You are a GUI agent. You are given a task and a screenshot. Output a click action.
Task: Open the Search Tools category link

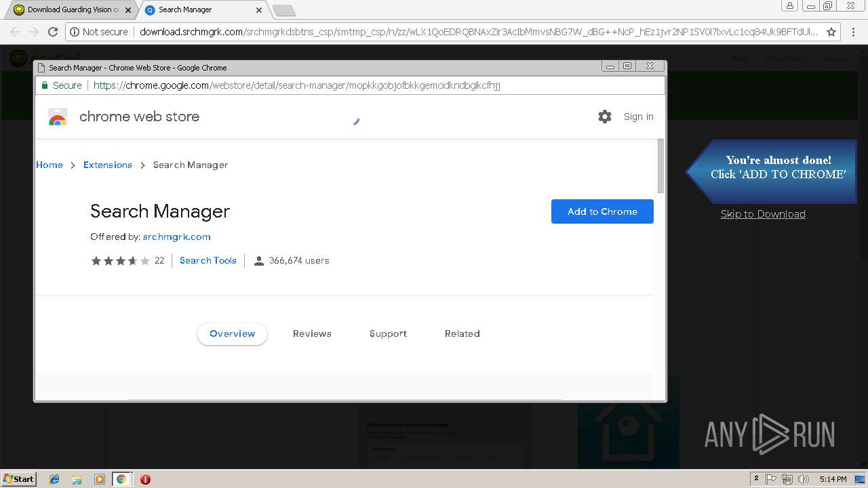[x=208, y=260]
